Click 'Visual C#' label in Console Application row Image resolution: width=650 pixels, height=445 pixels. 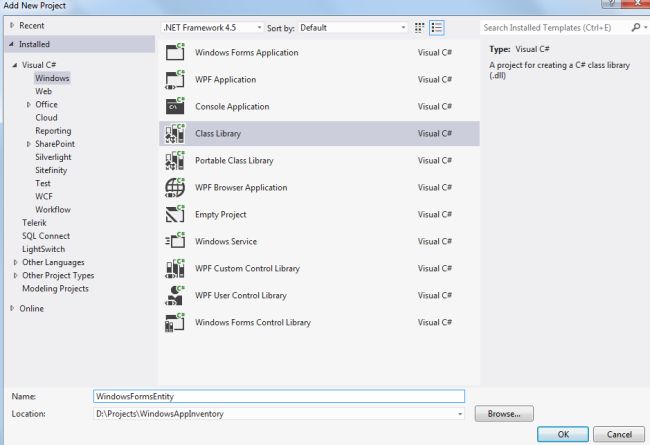pyautogui.click(x=435, y=106)
